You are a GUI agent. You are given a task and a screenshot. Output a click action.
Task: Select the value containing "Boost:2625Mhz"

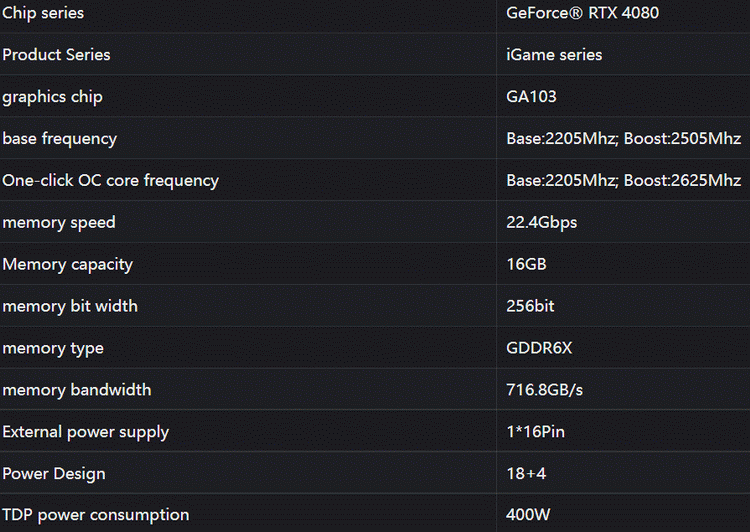(x=623, y=181)
